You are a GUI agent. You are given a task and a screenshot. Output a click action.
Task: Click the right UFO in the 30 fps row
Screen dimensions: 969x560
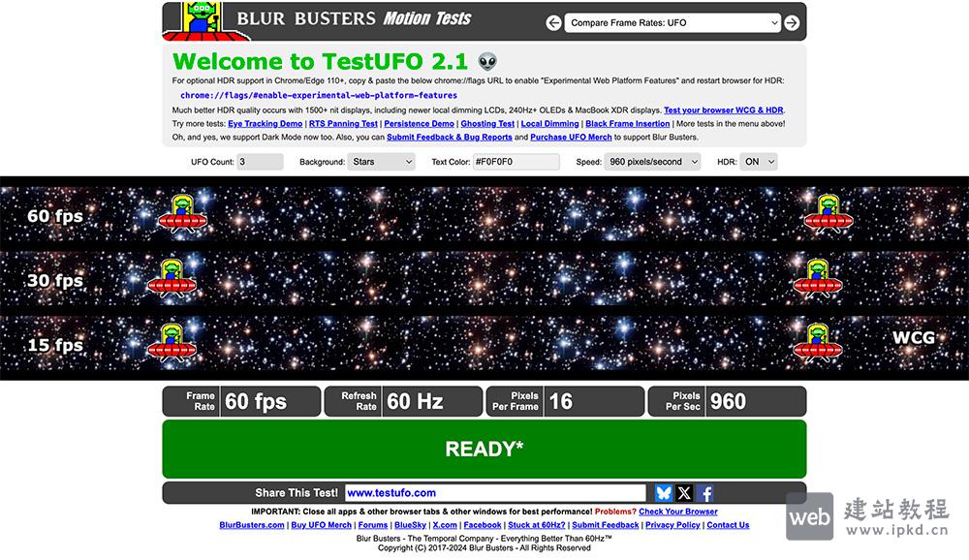(x=818, y=279)
